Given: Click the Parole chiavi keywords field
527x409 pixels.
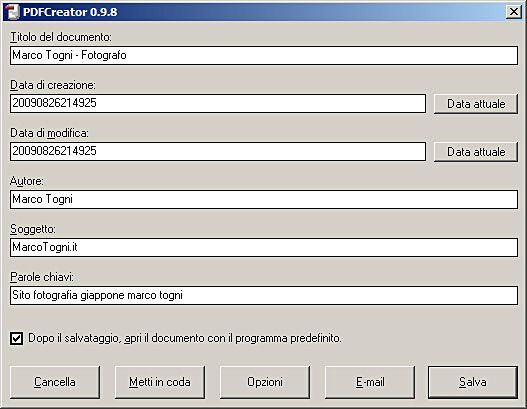Looking at the screenshot, I should [x=264, y=296].
